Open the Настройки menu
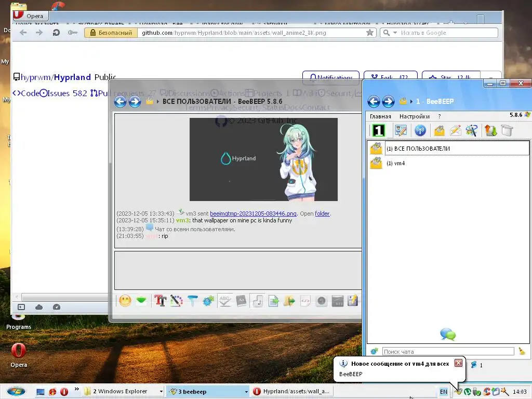Screen dimensions: 532x399 [414, 116]
